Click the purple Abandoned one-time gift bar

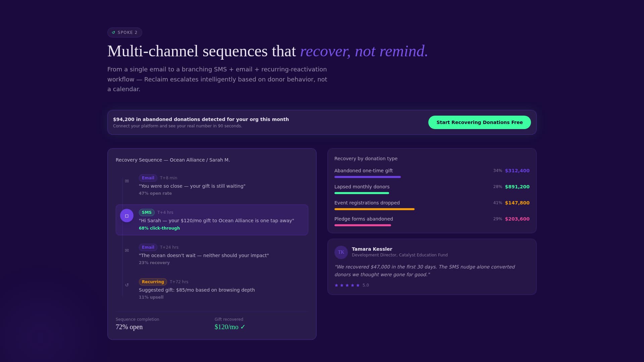tap(368, 177)
